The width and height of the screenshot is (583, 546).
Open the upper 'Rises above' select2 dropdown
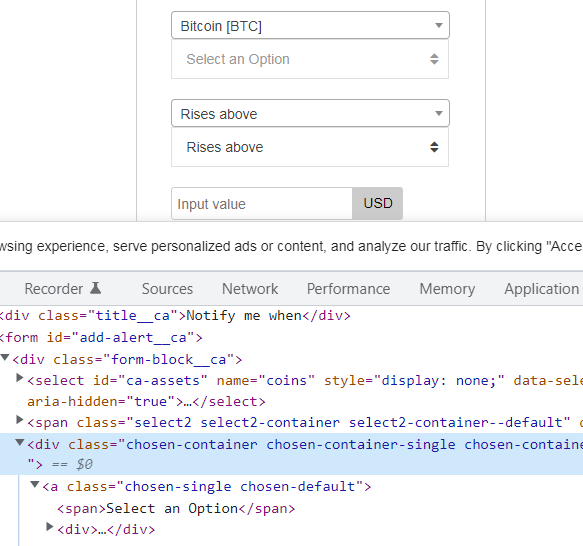pyautogui.click(x=310, y=113)
